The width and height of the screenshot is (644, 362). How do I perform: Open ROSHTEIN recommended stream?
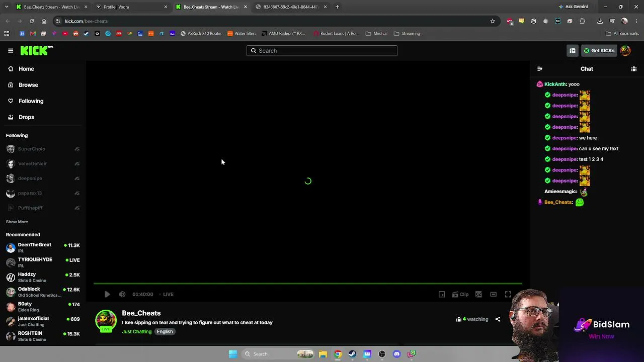43,336
